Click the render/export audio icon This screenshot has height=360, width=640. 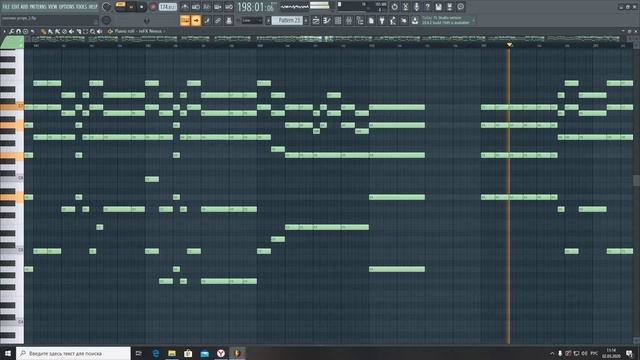tap(449, 7)
